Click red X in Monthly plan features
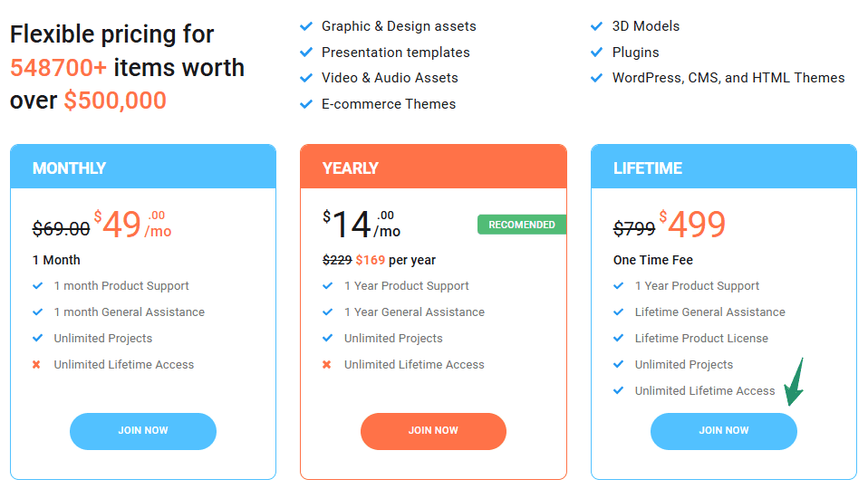Viewport: 868px width, 489px height. pyautogui.click(x=37, y=365)
